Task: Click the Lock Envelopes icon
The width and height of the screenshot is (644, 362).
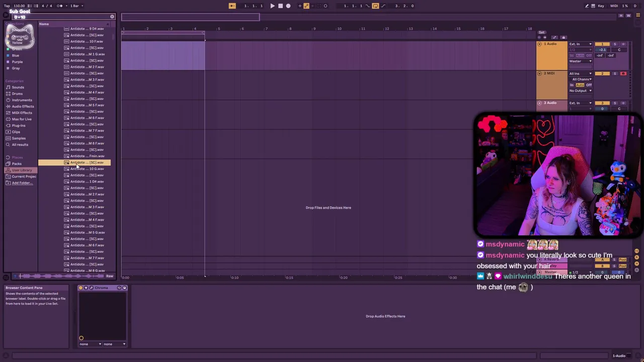Action: (x=563, y=38)
